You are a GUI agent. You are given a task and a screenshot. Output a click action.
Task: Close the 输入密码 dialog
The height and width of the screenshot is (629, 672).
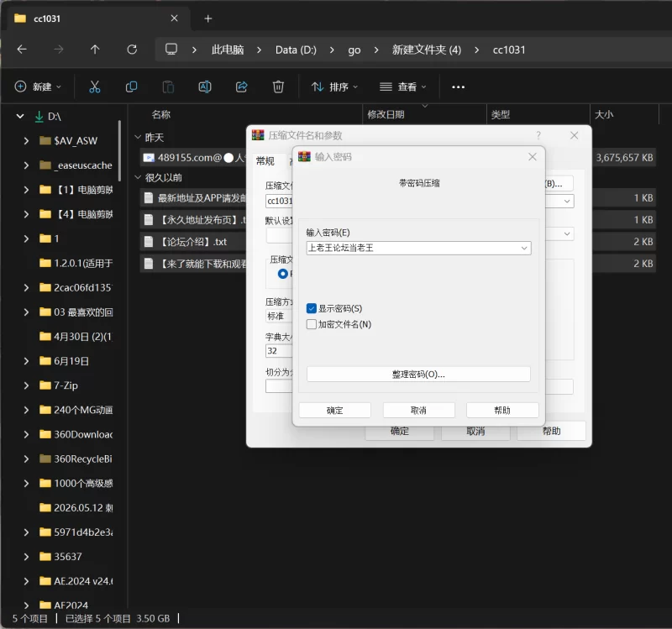point(533,157)
